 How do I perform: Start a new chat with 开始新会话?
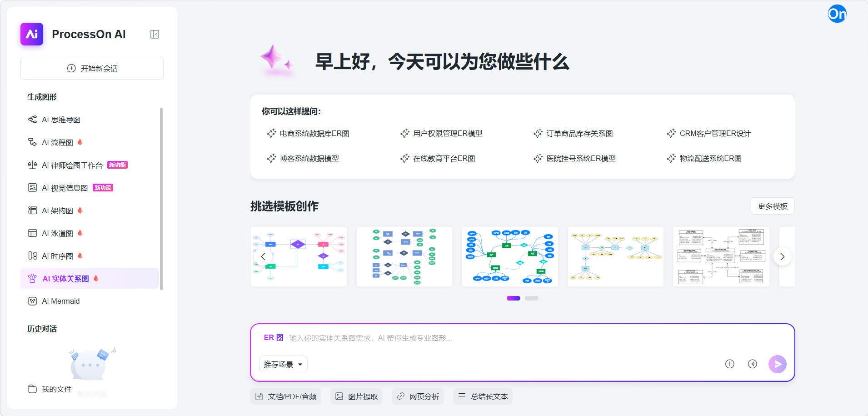click(x=92, y=68)
